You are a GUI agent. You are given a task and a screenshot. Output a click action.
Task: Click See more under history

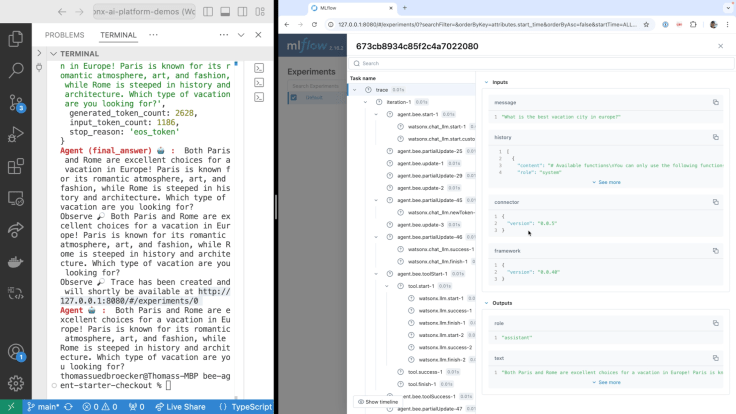(607, 182)
